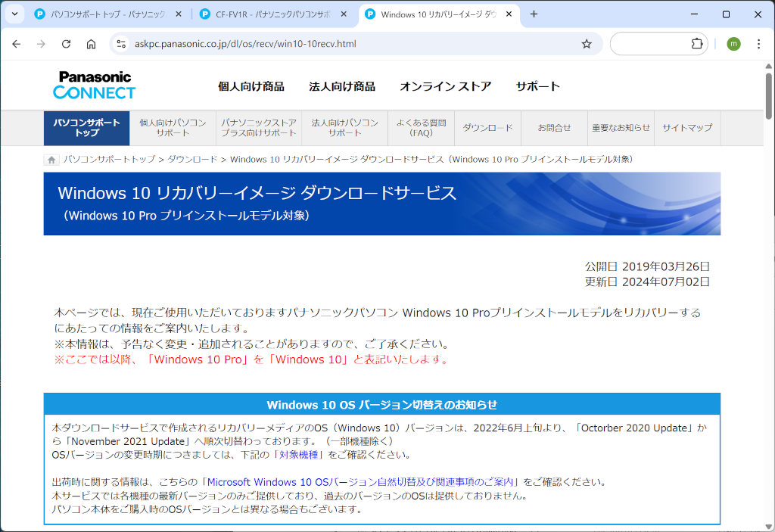Click the browser forward arrow
This screenshot has width=775, height=532.
[x=41, y=44]
